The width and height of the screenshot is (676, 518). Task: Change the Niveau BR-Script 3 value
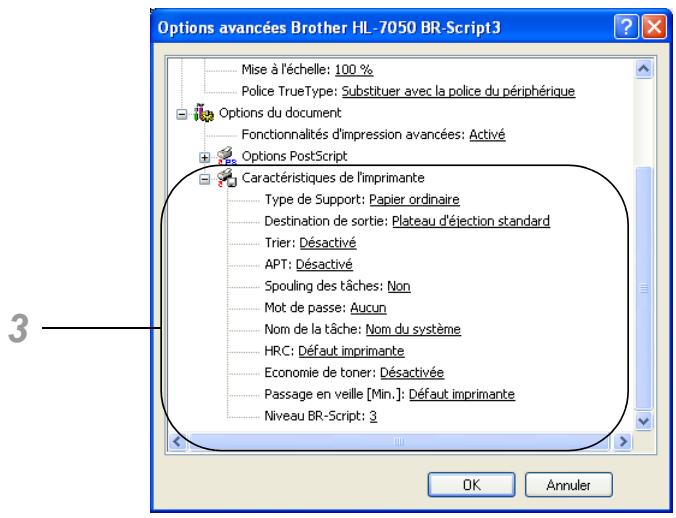373,416
